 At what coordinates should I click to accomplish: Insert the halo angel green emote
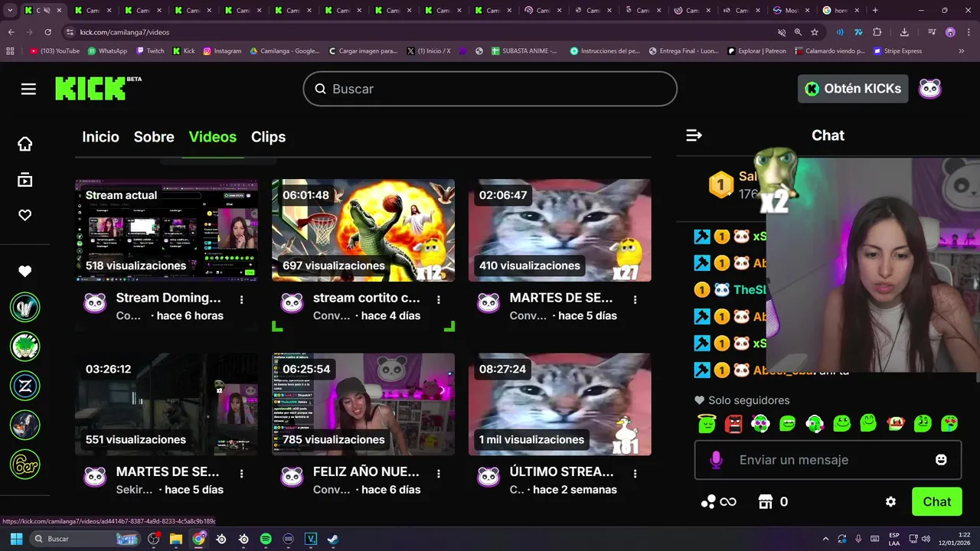706,423
